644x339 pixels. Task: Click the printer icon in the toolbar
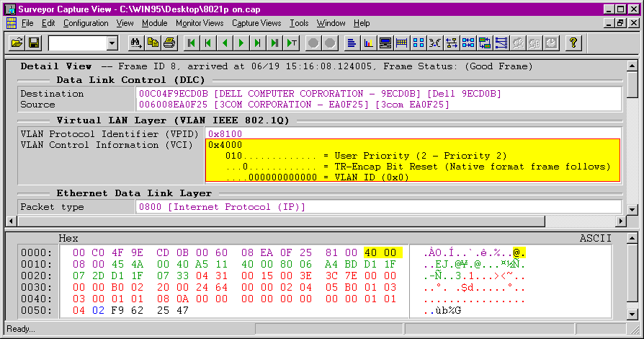(169, 43)
